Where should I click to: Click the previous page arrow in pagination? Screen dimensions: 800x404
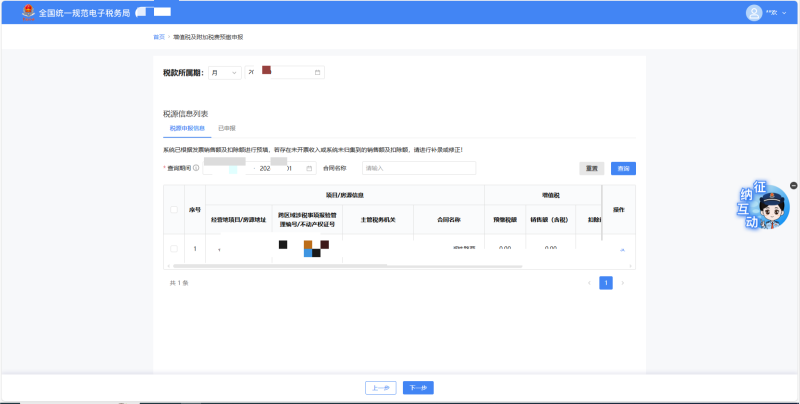pyautogui.click(x=589, y=283)
